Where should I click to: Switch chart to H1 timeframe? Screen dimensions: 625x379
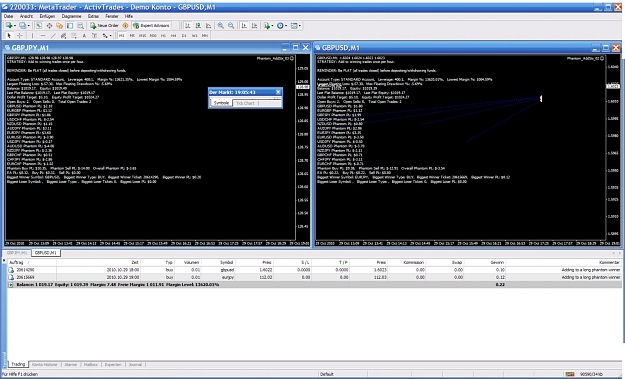point(163,35)
